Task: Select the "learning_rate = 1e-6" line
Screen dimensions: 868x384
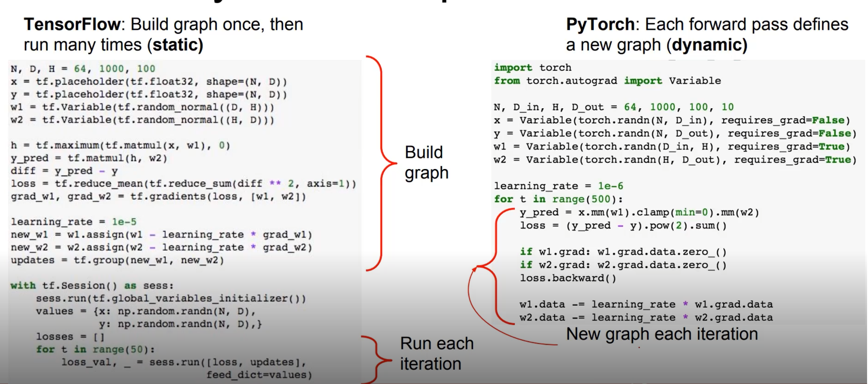Action: (x=559, y=186)
